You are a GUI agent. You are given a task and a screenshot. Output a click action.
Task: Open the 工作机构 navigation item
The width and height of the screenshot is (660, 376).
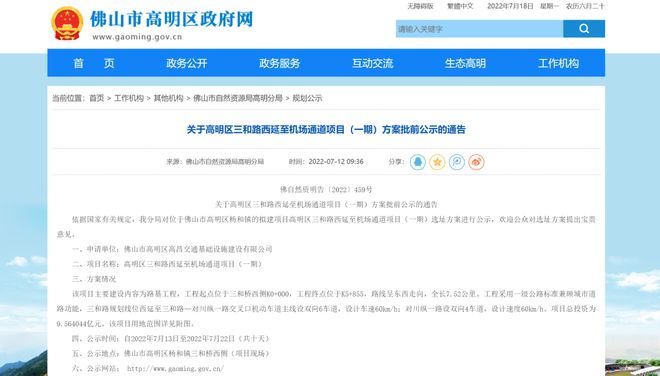click(558, 63)
